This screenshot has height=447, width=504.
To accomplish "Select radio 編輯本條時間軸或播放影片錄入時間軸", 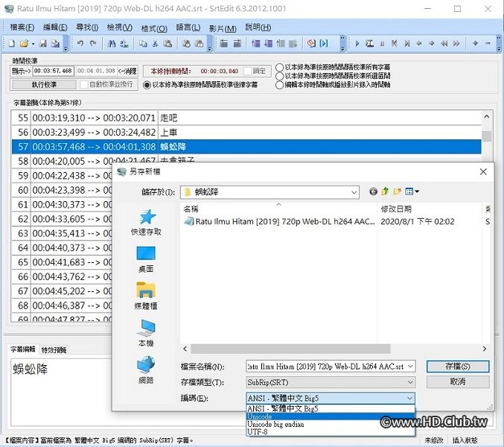I will 280,85.
